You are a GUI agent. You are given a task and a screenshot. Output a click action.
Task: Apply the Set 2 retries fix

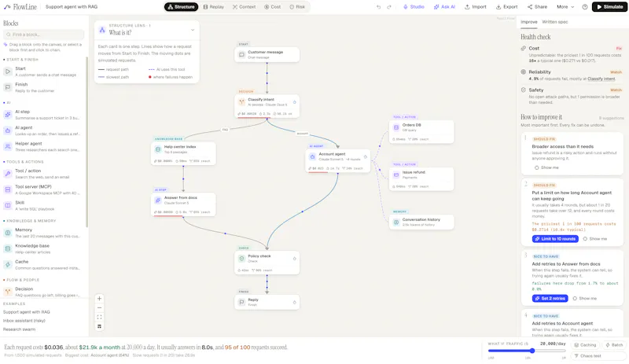tap(550, 298)
